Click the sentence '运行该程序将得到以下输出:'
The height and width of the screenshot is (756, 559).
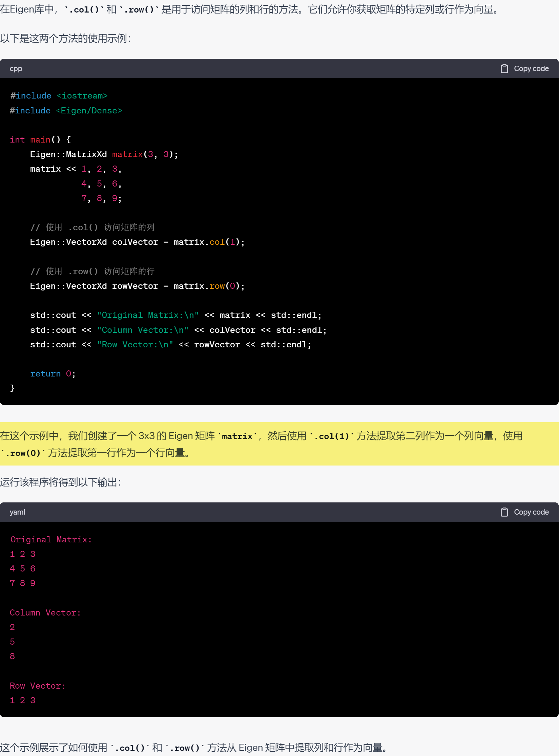(61, 482)
